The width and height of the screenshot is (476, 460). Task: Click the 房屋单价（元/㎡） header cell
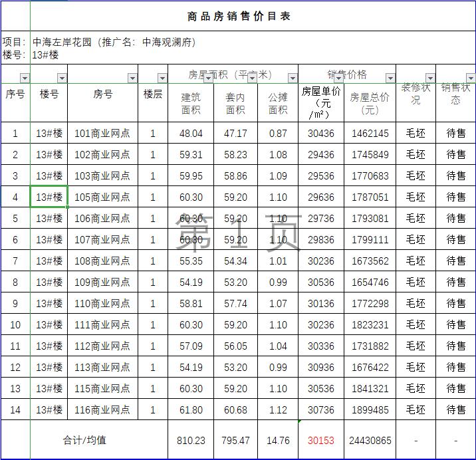(x=321, y=102)
